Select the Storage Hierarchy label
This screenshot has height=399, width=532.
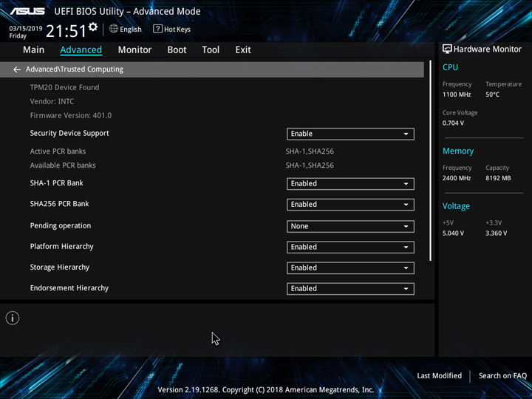[x=60, y=267]
